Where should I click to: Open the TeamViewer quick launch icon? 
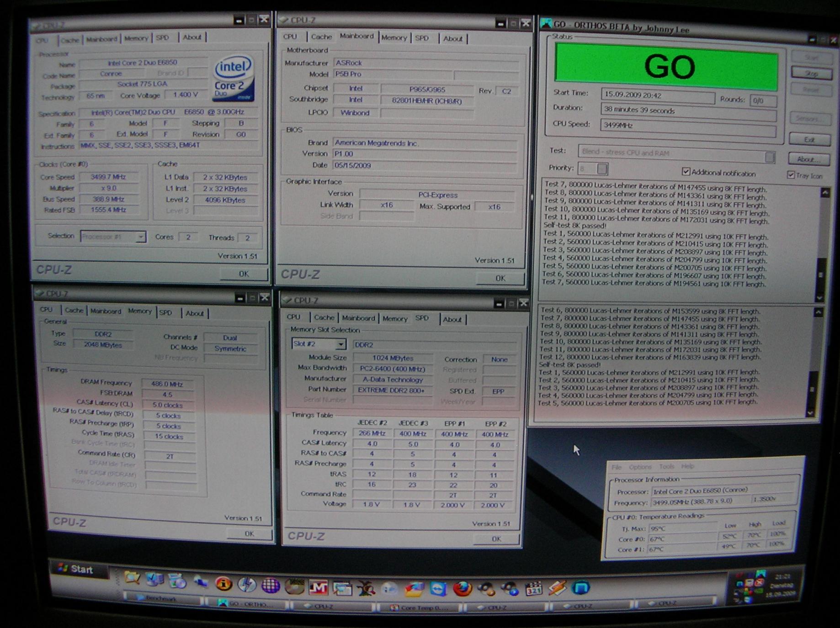pyautogui.click(x=438, y=589)
